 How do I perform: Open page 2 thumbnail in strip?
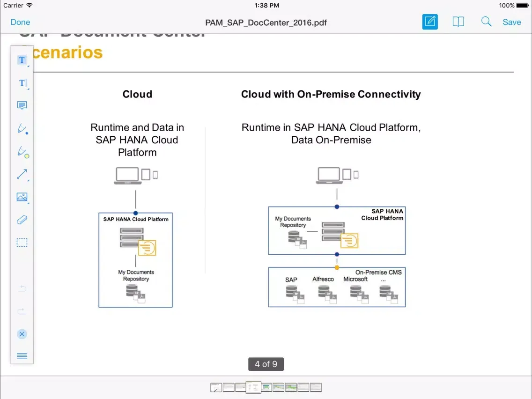[229, 387]
